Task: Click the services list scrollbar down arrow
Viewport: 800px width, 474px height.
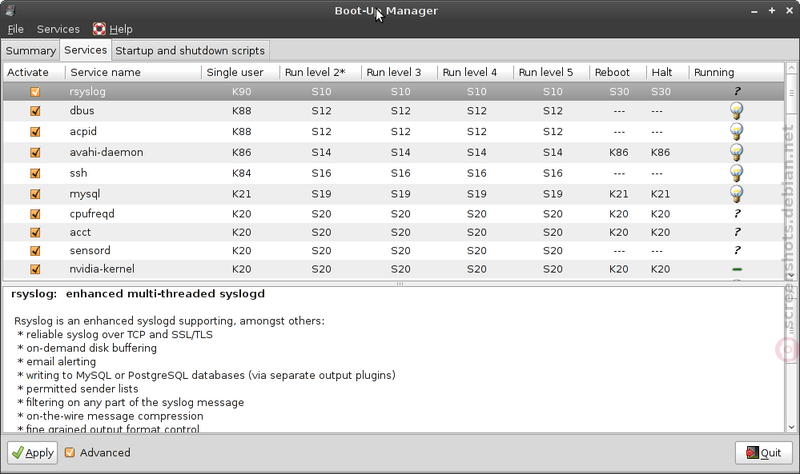Action: 791,276
